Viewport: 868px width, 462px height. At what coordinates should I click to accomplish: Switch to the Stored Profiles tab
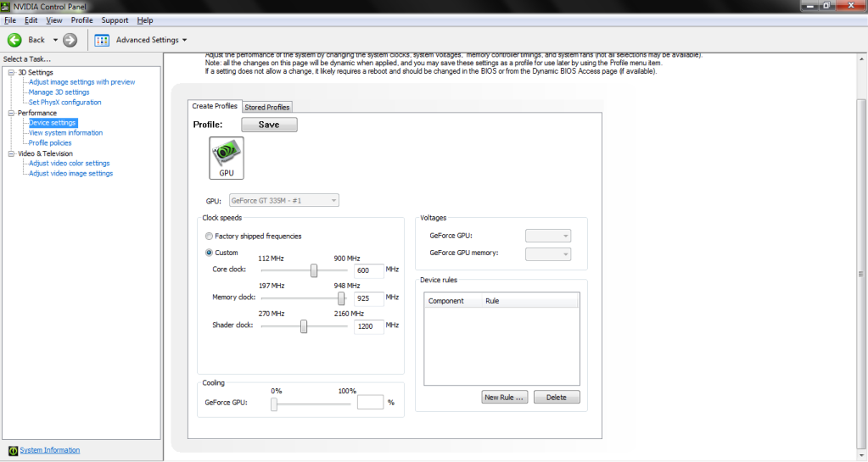(266, 108)
